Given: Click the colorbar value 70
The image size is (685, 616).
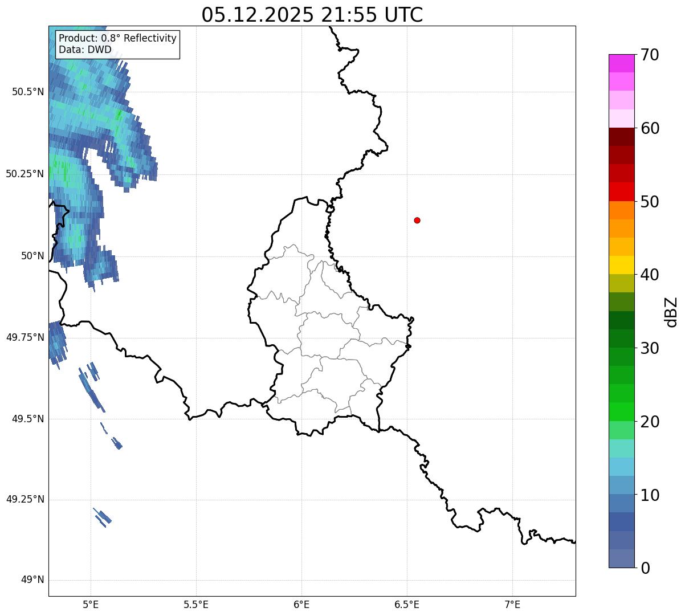Looking at the screenshot, I should pos(650,55).
